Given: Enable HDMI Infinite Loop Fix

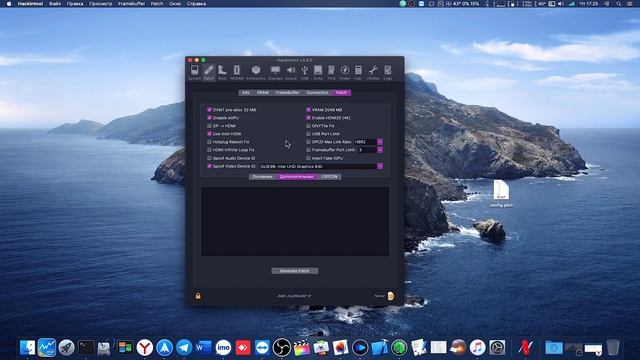Looking at the screenshot, I should coord(209,150).
